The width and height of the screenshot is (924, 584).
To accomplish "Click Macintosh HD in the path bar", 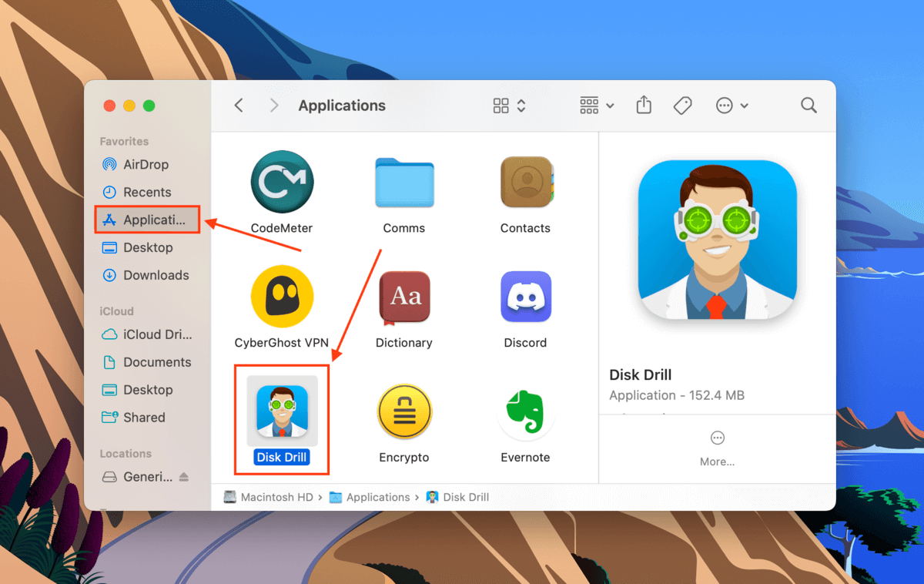I will point(269,498).
